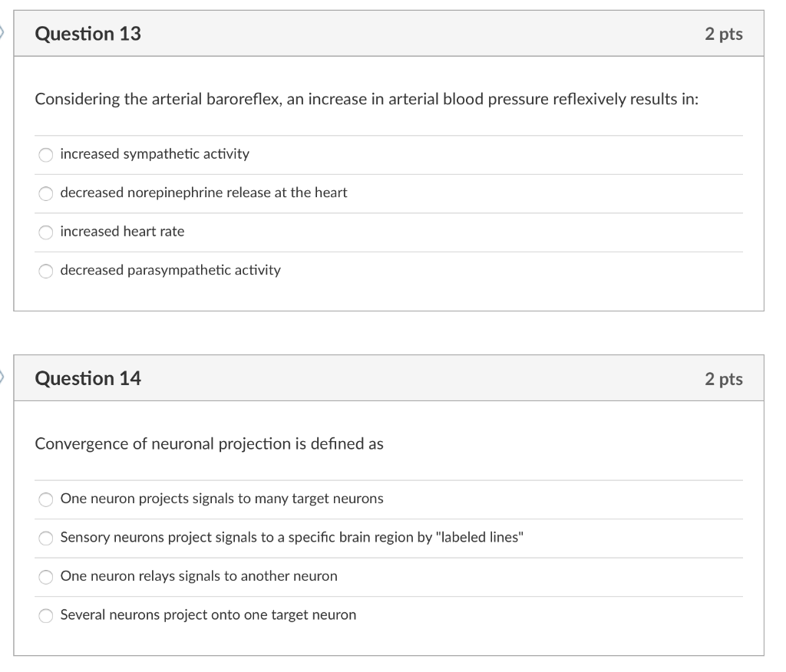Image resolution: width=786 pixels, height=672 pixels.
Task: Click the '2 pts' label on Question 13
Action: (x=723, y=34)
